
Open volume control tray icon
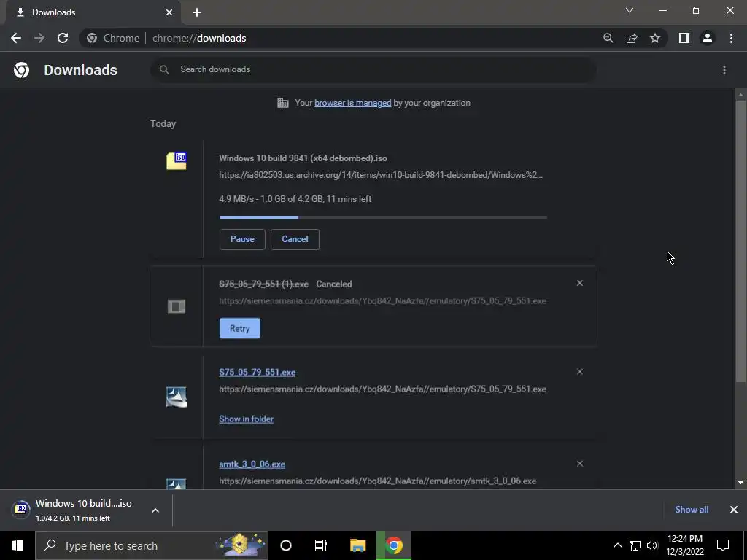point(652,545)
